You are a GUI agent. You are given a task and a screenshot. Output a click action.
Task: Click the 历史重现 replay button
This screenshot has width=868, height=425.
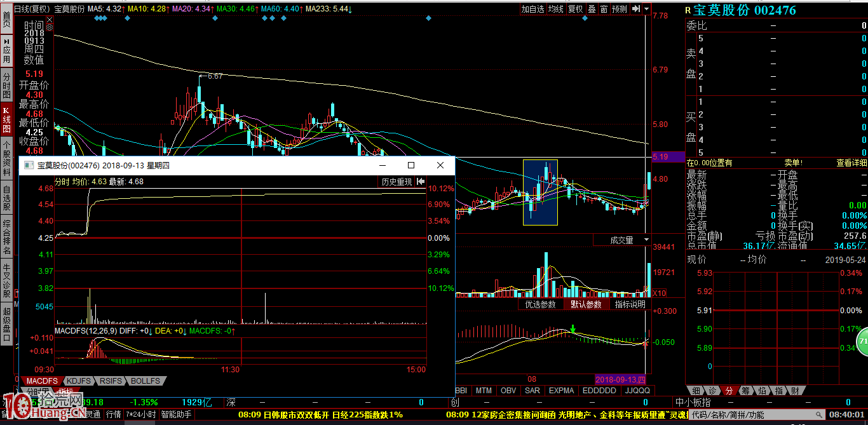point(397,182)
